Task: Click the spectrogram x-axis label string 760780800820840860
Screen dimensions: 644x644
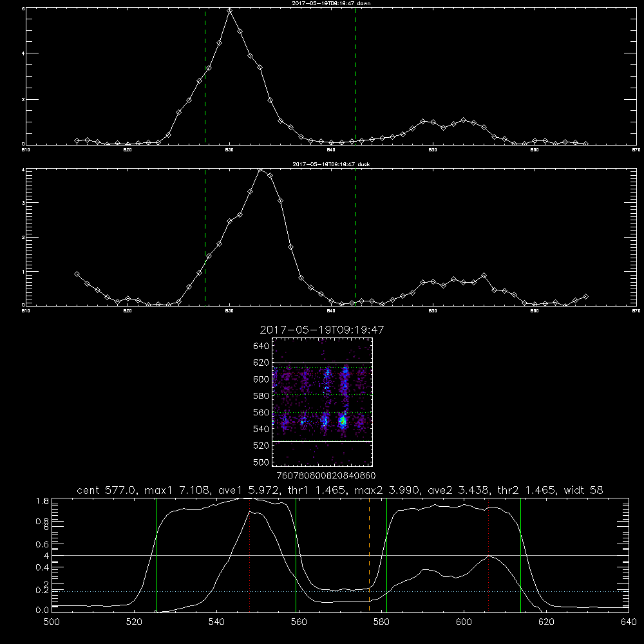Action: (327, 475)
